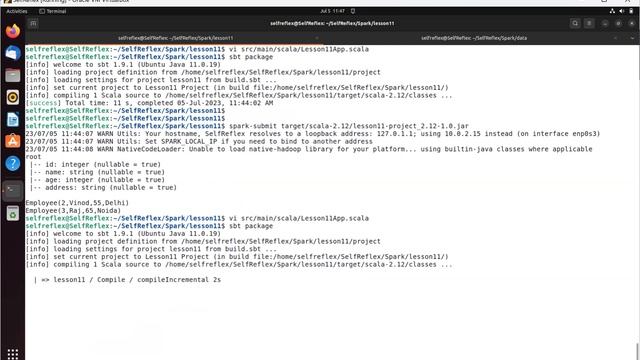Open the Files manager dock icon
640x360 pixels.
tap(13, 76)
